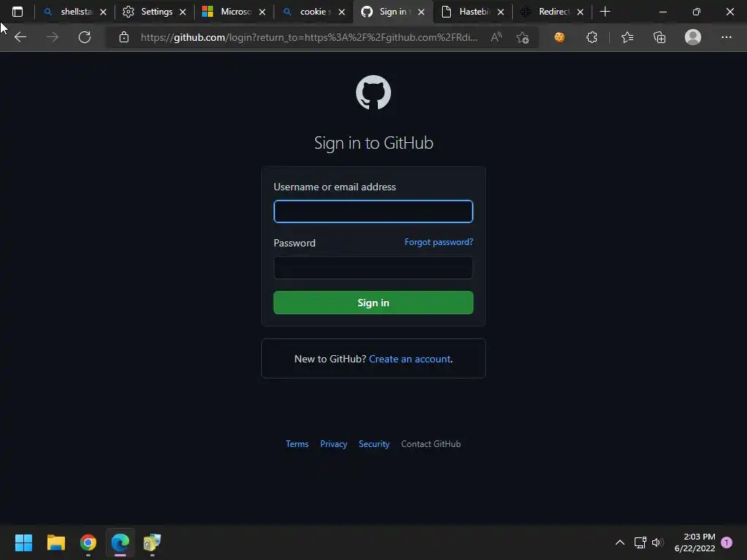Add this page to favorites star icon
The height and width of the screenshot is (560, 747).
pos(522,37)
